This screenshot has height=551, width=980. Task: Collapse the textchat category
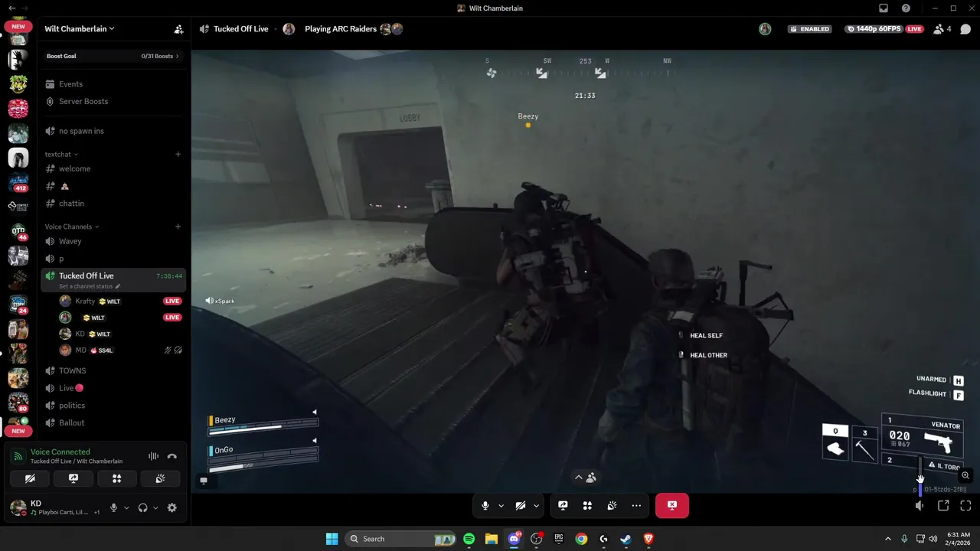click(61, 154)
